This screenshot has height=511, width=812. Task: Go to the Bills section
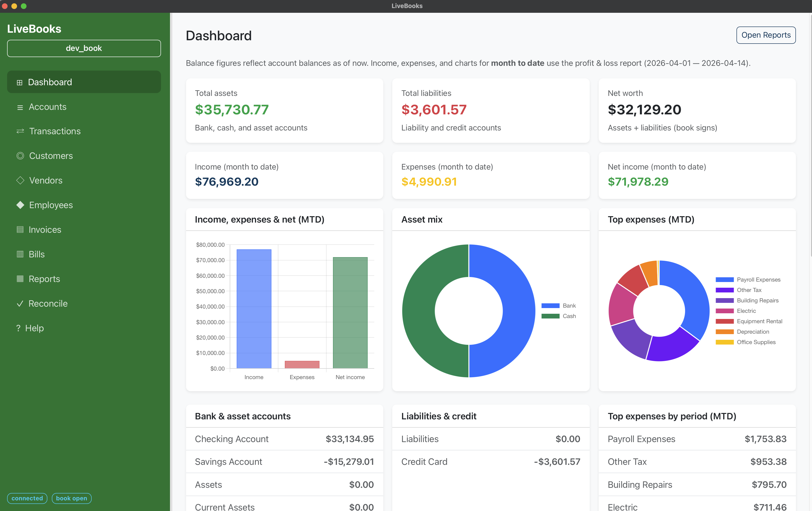(36, 254)
